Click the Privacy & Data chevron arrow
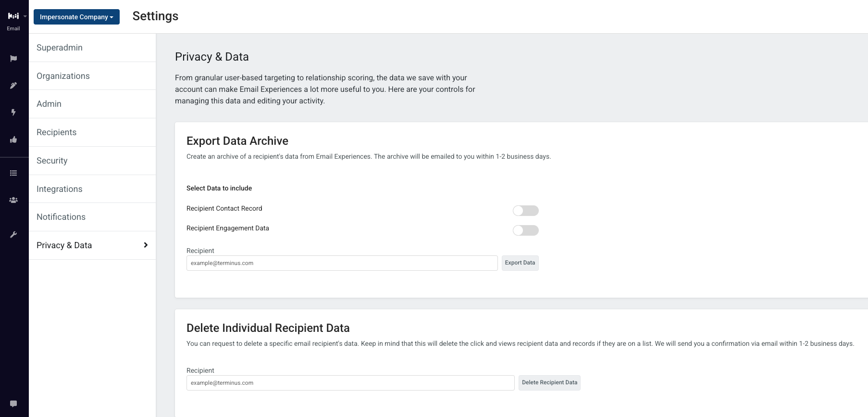The image size is (868, 417). point(146,245)
